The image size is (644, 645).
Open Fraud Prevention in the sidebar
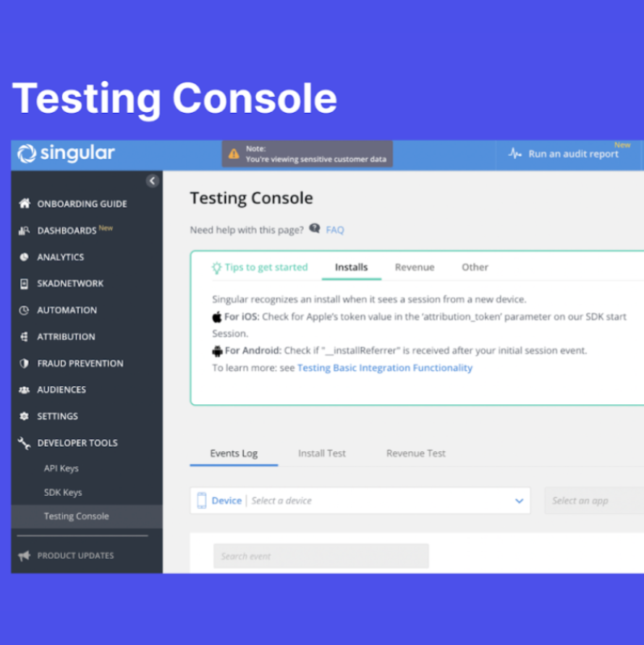click(80, 363)
